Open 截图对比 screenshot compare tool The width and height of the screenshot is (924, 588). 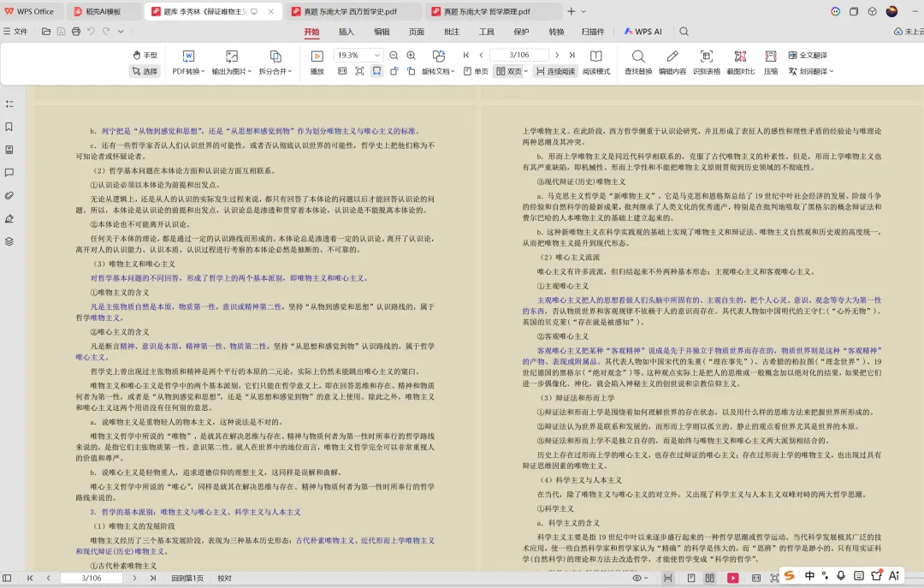coord(741,63)
